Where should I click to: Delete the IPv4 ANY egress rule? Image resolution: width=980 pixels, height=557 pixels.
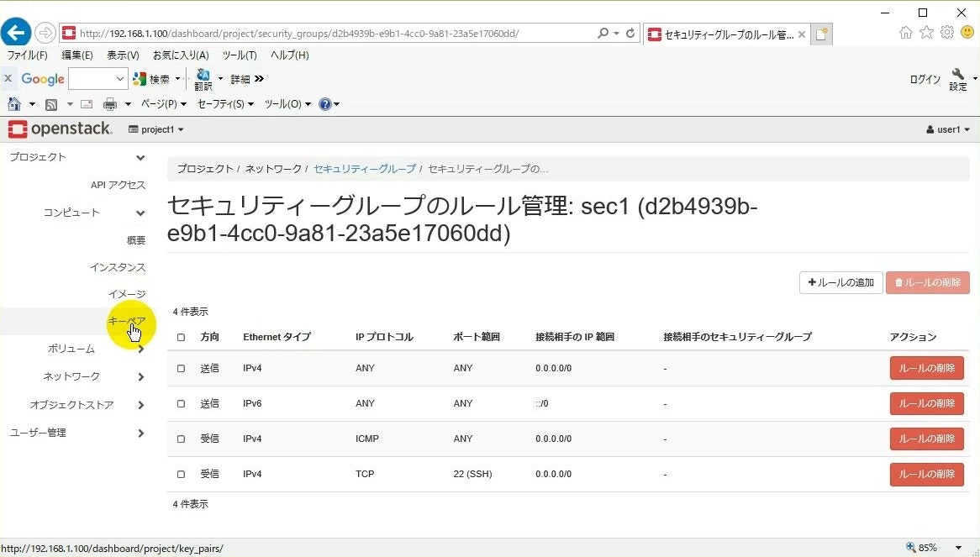coord(927,369)
